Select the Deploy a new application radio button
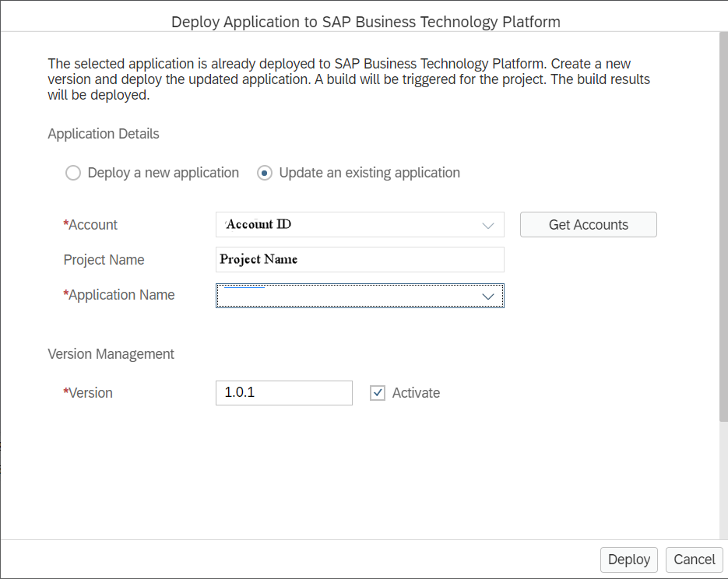Image resolution: width=728 pixels, height=579 pixels. [x=73, y=173]
